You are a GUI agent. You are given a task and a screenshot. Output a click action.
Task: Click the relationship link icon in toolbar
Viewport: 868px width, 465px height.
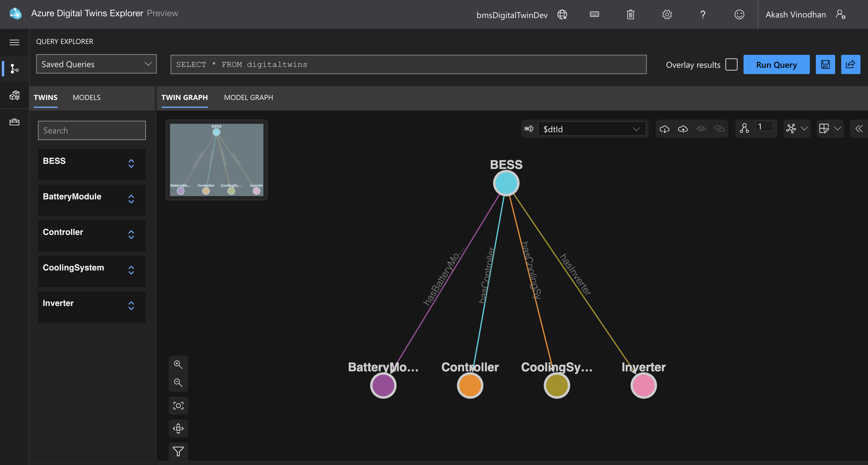pyautogui.click(x=719, y=129)
